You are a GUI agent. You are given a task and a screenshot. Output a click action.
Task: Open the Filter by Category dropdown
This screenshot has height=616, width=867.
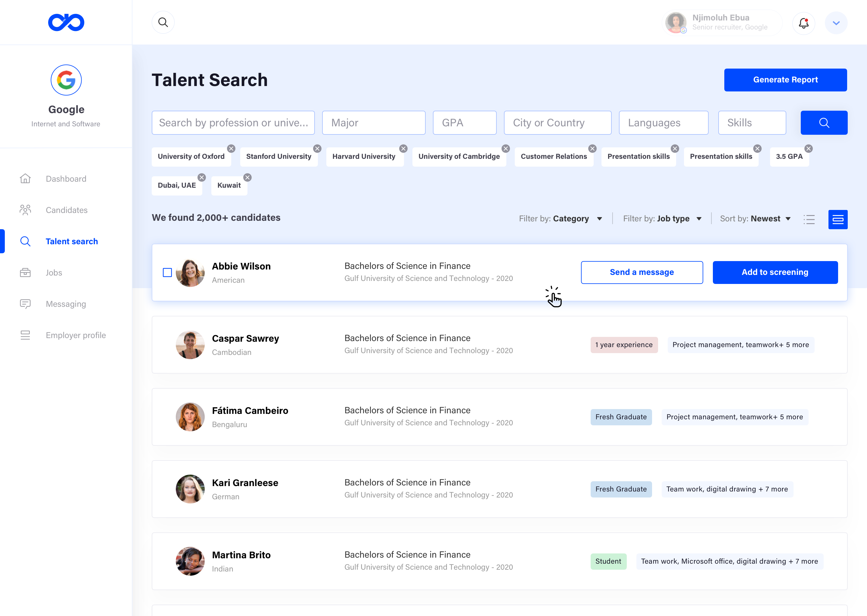click(x=561, y=218)
